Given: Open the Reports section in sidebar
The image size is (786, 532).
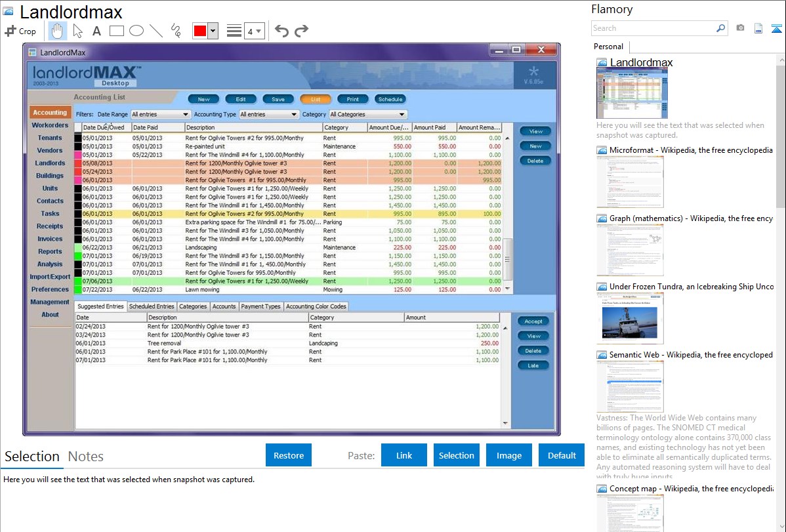Looking at the screenshot, I should point(50,252).
